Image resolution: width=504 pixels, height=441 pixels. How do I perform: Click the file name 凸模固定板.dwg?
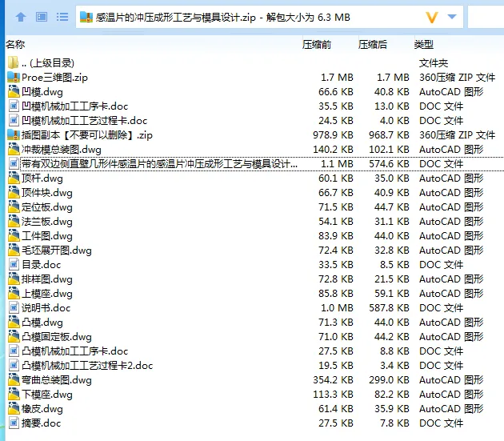(57, 336)
